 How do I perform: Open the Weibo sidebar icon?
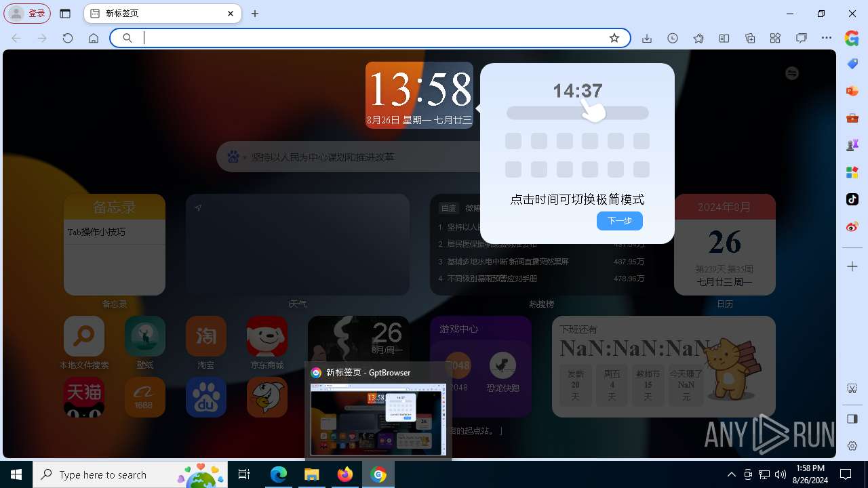click(852, 226)
